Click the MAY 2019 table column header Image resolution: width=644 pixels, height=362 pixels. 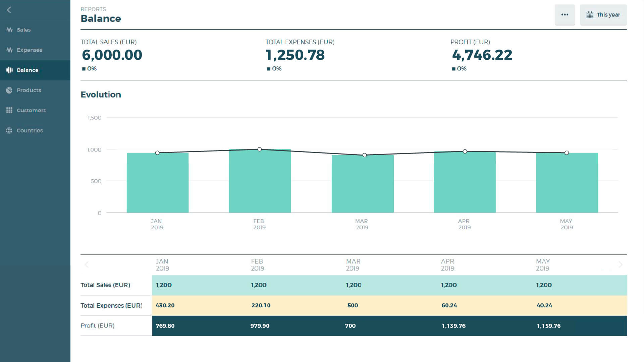point(543,265)
